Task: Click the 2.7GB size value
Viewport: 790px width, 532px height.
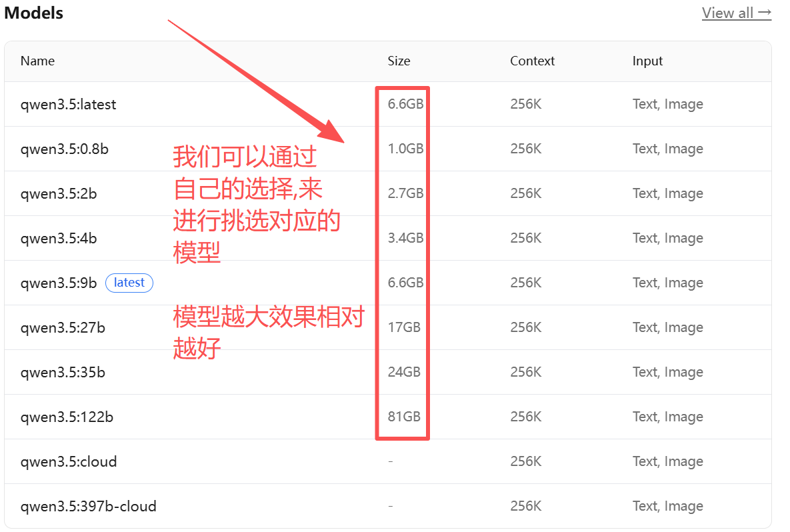Action: click(x=405, y=193)
